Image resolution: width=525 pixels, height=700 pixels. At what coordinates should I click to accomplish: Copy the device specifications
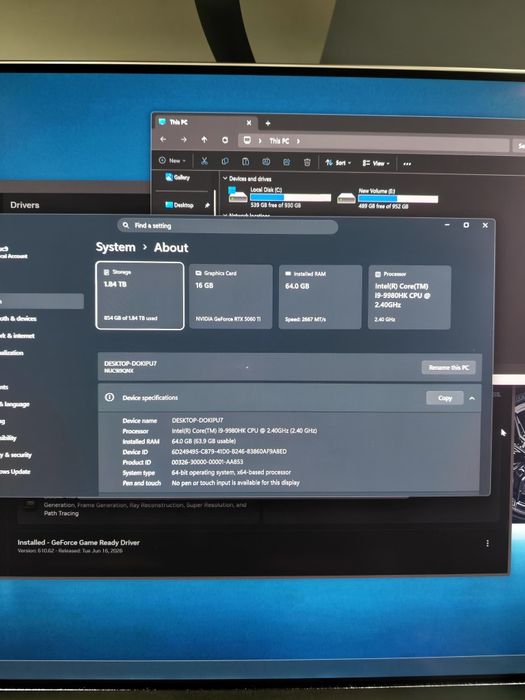click(445, 398)
